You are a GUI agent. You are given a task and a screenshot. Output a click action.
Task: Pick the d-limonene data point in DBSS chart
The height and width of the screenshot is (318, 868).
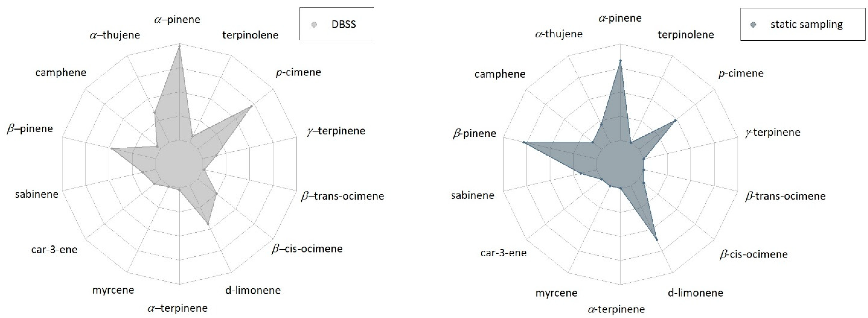(208, 224)
